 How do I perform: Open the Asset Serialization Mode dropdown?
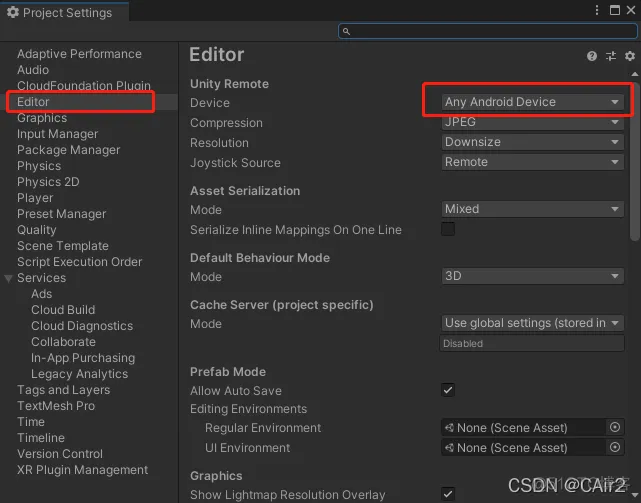click(532, 209)
